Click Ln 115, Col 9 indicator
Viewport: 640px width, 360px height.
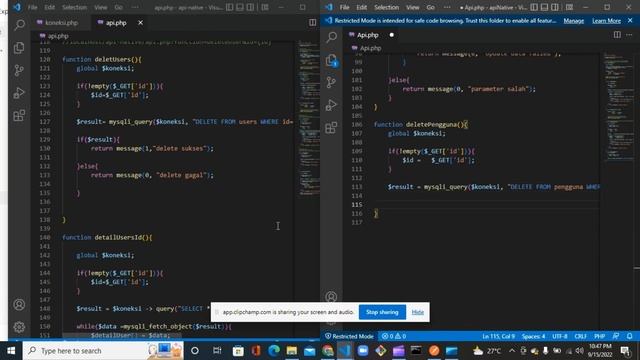point(498,336)
